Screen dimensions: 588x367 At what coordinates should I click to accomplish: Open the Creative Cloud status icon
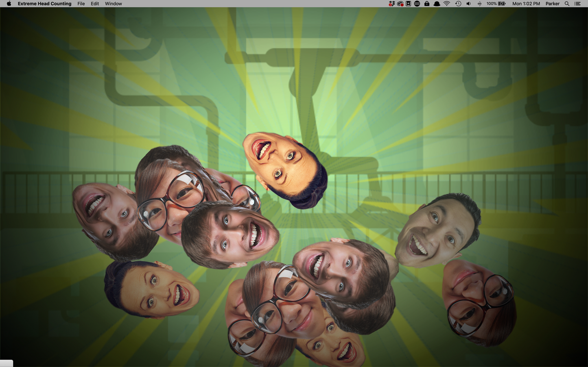400,4
